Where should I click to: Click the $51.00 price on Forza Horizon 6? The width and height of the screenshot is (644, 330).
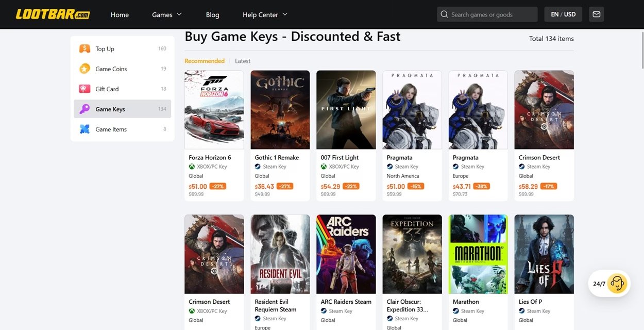[x=198, y=187]
